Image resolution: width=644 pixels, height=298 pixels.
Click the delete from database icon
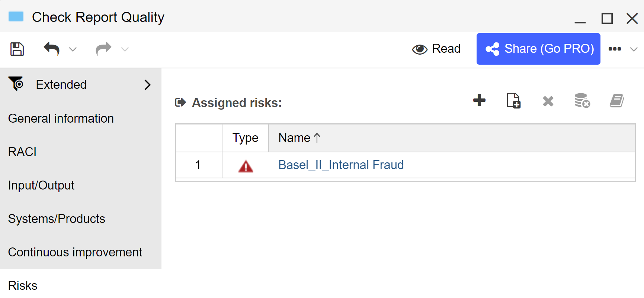(x=582, y=101)
